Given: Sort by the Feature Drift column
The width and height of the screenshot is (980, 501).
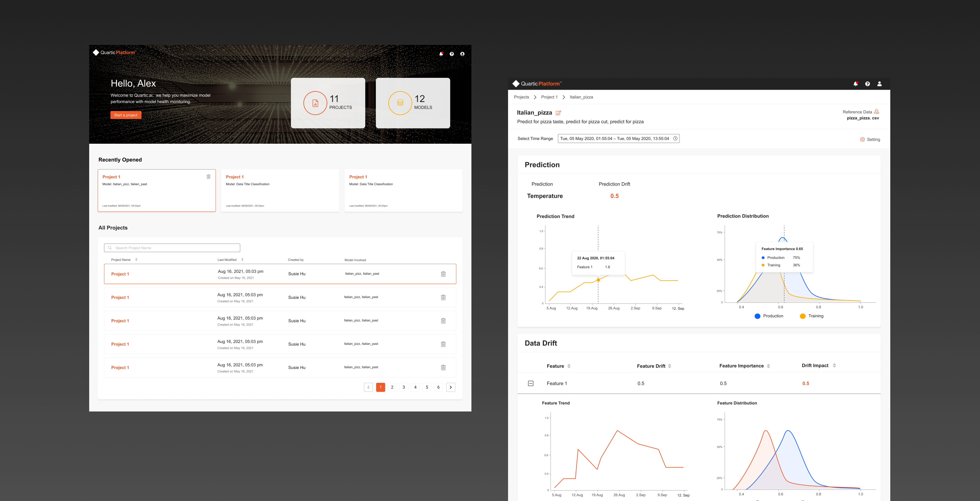Looking at the screenshot, I should [669, 366].
